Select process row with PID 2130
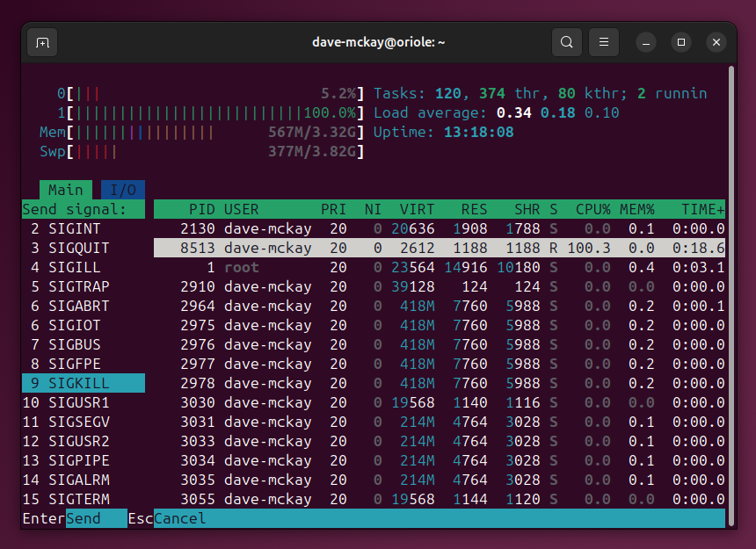This screenshot has width=756, height=549. coord(440,228)
